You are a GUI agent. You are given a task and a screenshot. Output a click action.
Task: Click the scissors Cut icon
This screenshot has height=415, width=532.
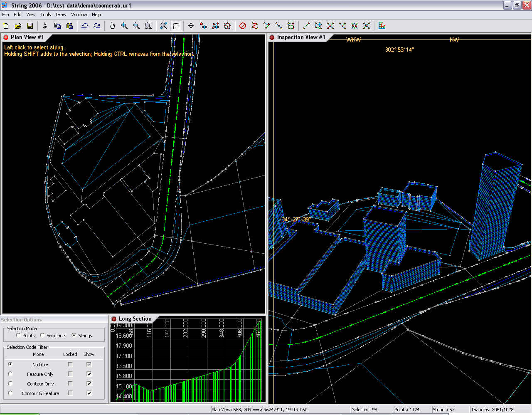pos(45,26)
